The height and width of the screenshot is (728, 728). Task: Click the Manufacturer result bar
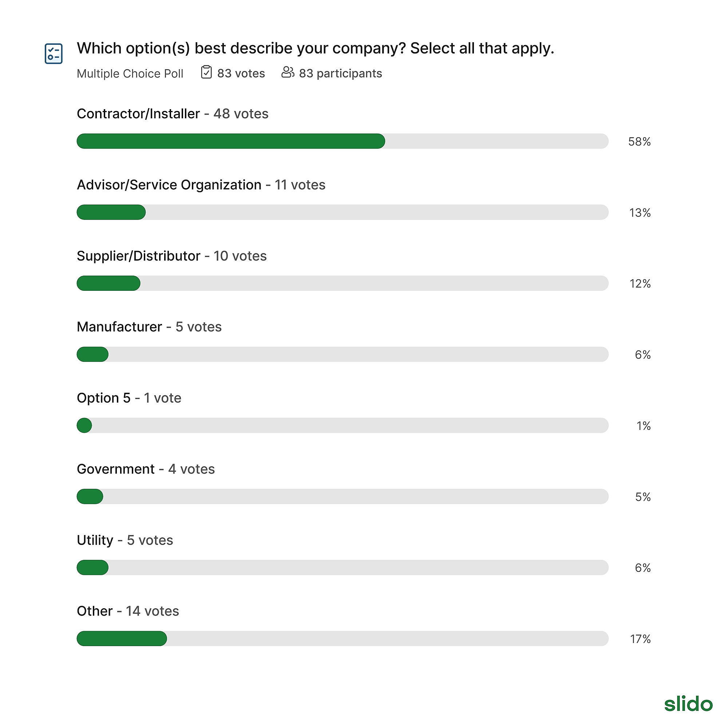click(x=343, y=354)
